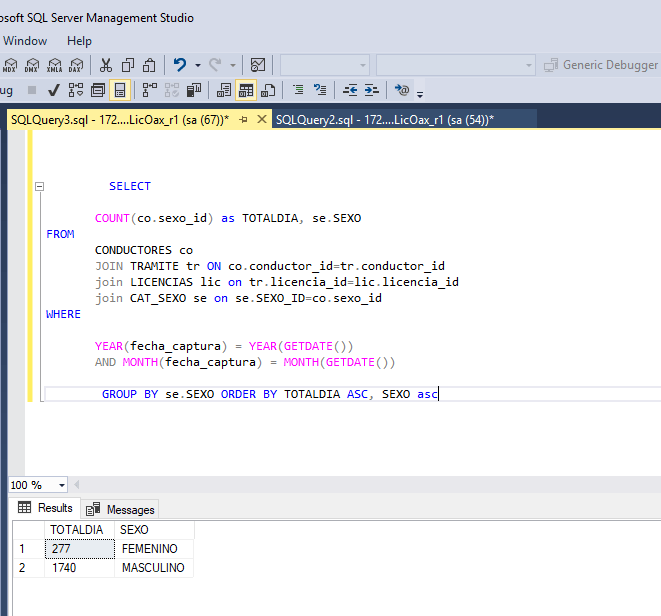Viewport: 661px width, 616px height.
Task: Place the cursor on the WHERE keyword
Action: [x=63, y=314]
